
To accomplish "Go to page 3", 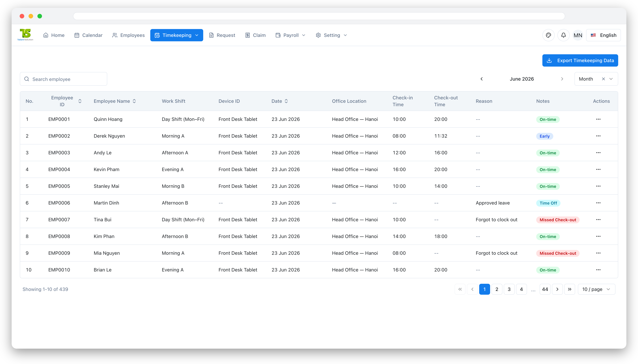I will click(x=509, y=289).
